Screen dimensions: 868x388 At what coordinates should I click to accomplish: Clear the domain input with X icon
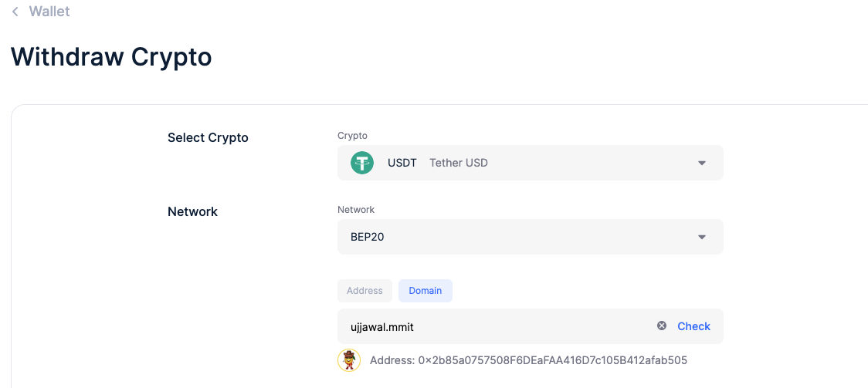pyautogui.click(x=662, y=326)
